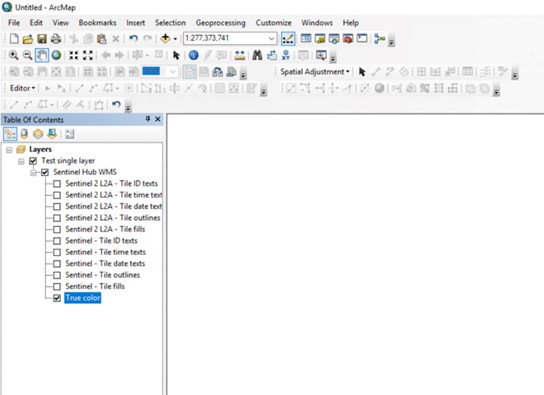Enable Sentinel 2 L2A - Tile fills layer
This screenshot has width=544, height=395.
(x=57, y=229)
